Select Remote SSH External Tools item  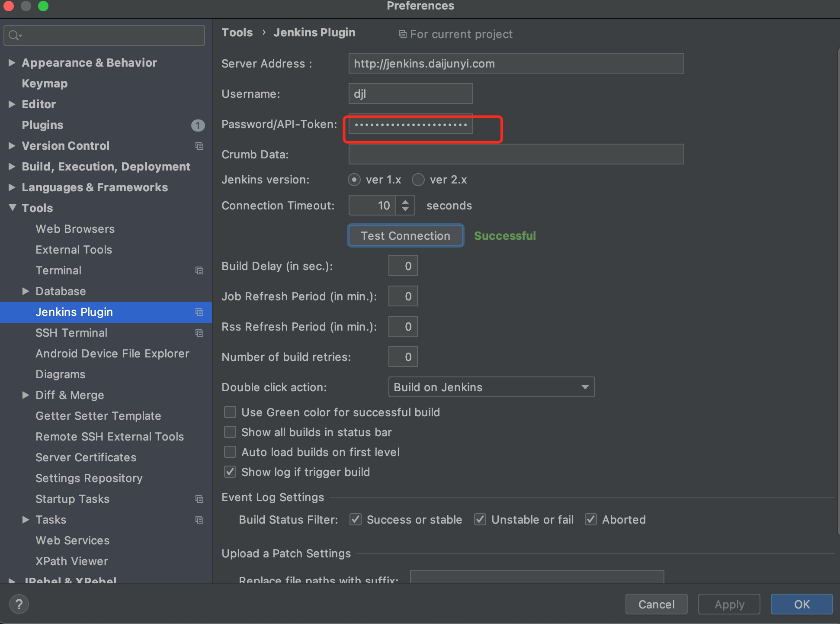[110, 437]
